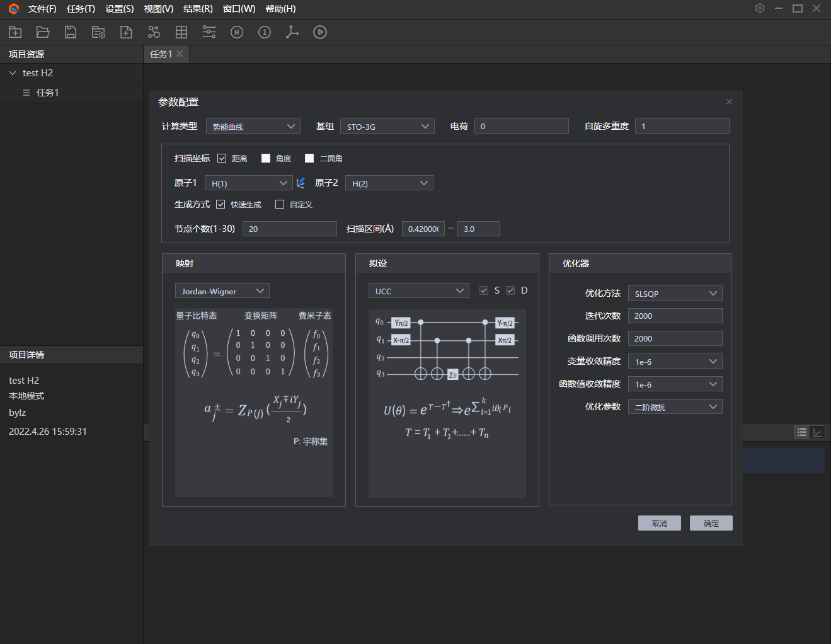The width and height of the screenshot is (831, 644).
Task: Expand the Jordan-Wigner mapping dropdown
Action: (222, 290)
